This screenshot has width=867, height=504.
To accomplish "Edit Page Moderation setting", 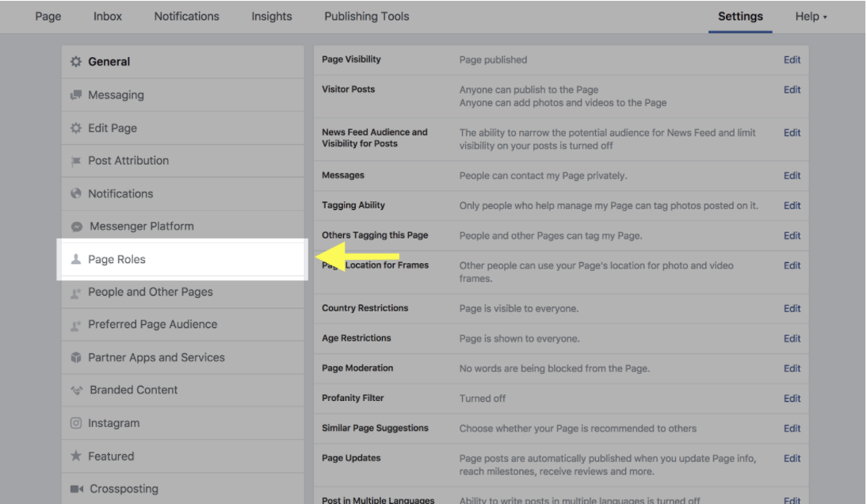I will point(792,368).
